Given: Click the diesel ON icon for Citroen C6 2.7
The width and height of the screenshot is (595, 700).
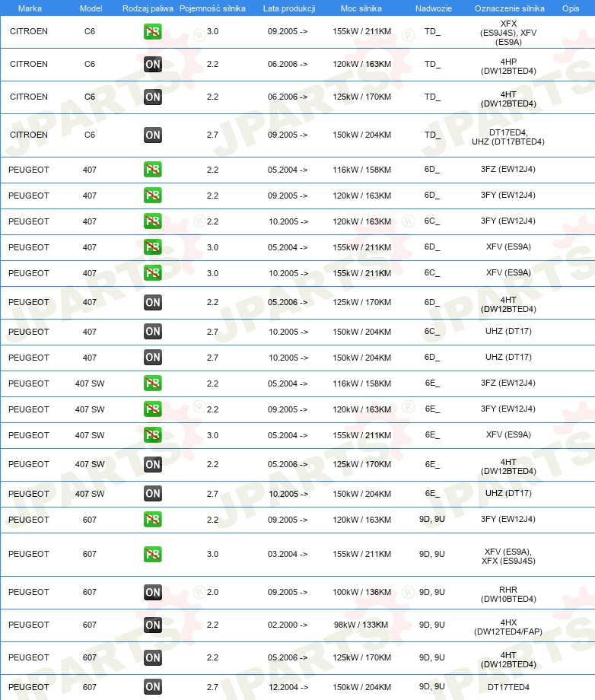Looking at the screenshot, I should point(153,135).
